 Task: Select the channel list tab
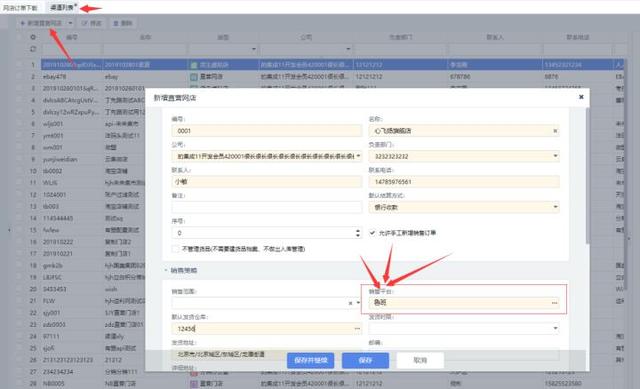coord(62,7)
